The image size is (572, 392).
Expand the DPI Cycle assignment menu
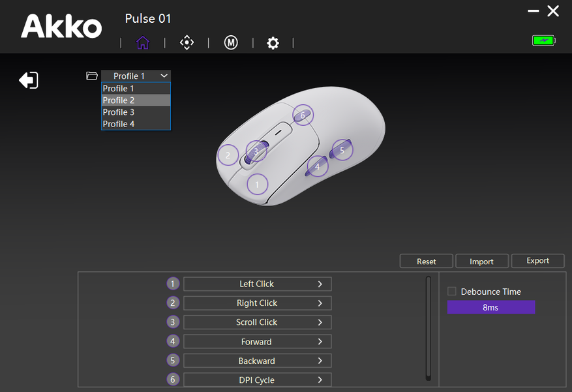point(257,380)
